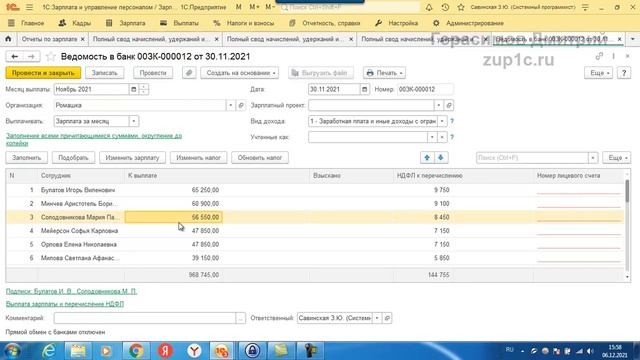
Task: Click the notifications bell icon
Action: [x=429, y=7]
